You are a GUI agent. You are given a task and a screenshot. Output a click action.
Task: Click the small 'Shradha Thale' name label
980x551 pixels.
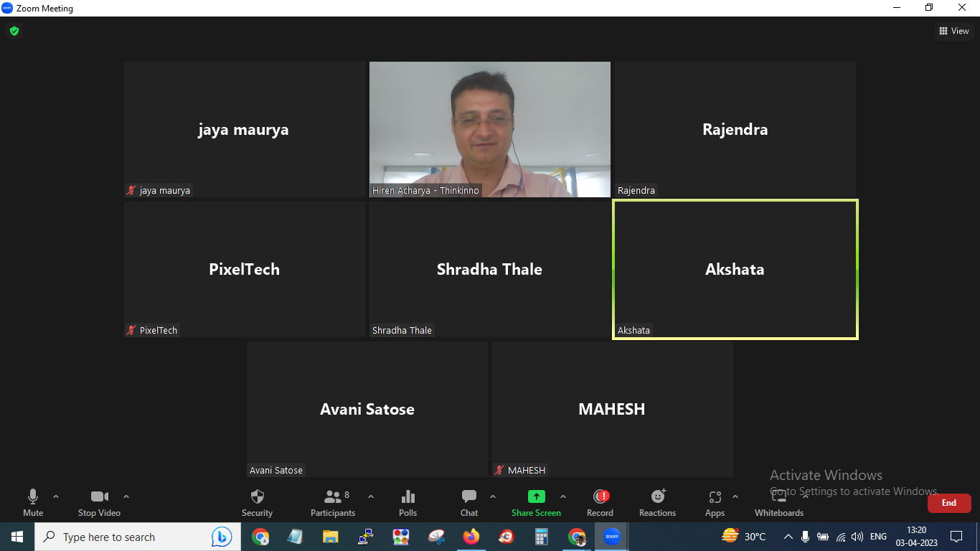click(x=402, y=331)
